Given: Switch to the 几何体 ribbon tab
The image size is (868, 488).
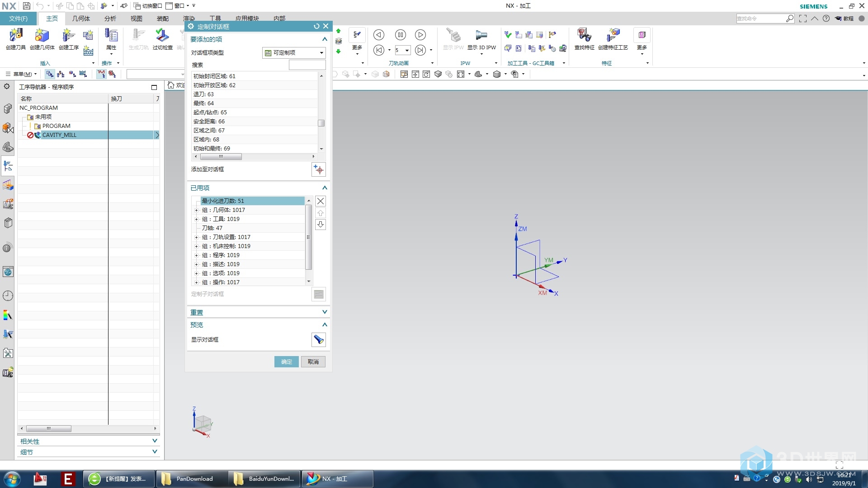Looking at the screenshot, I should point(81,19).
